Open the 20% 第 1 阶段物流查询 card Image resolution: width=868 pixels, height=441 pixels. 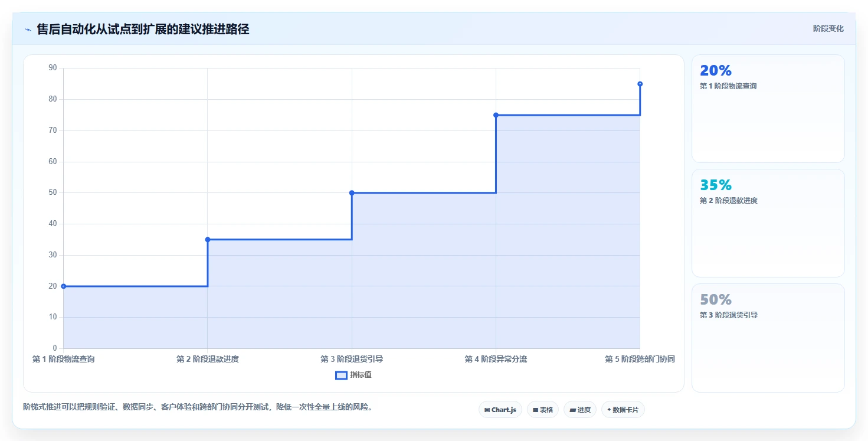click(768, 109)
